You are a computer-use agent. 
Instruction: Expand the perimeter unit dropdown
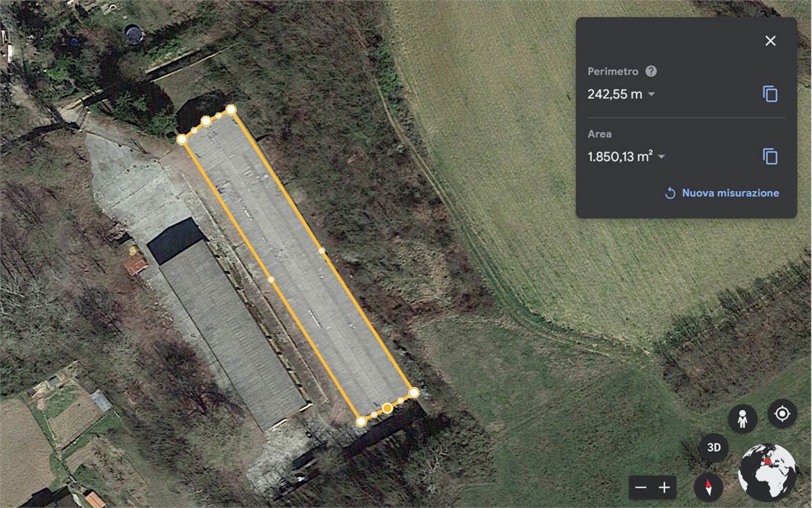[652, 95]
